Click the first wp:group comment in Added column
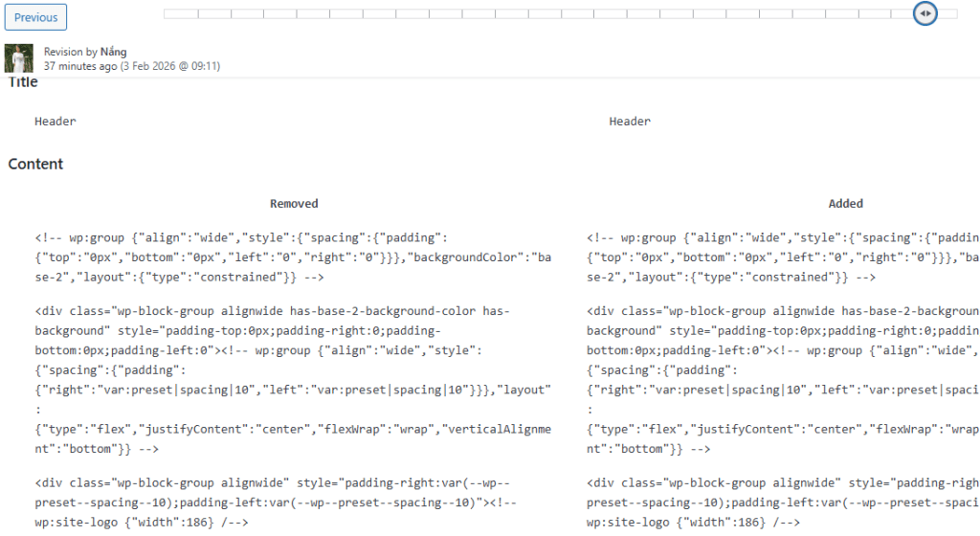 pyautogui.click(x=782, y=257)
